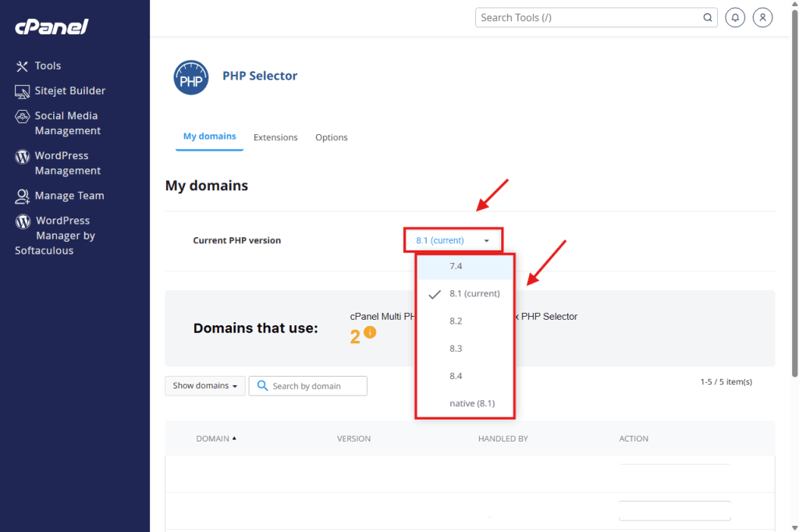Viewport: 799px width, 532px height.
Task: Select native (8.1) option
Action: click(471, 403)
